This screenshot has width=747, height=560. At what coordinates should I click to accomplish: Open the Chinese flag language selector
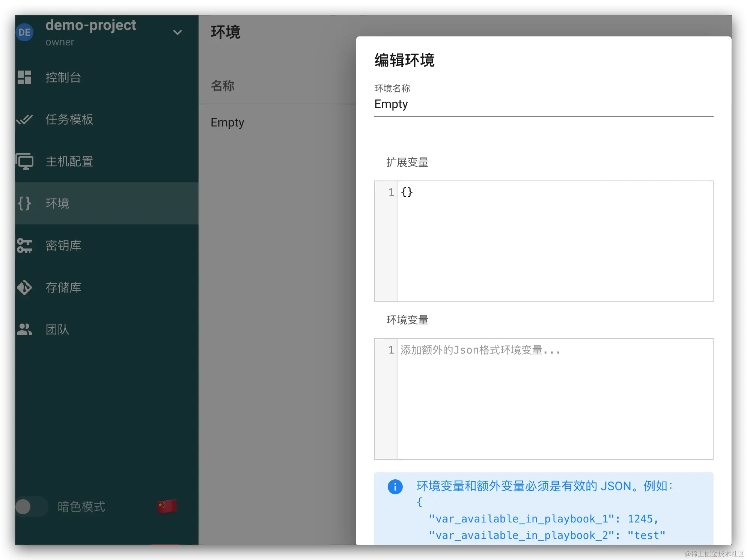(167, 507)
